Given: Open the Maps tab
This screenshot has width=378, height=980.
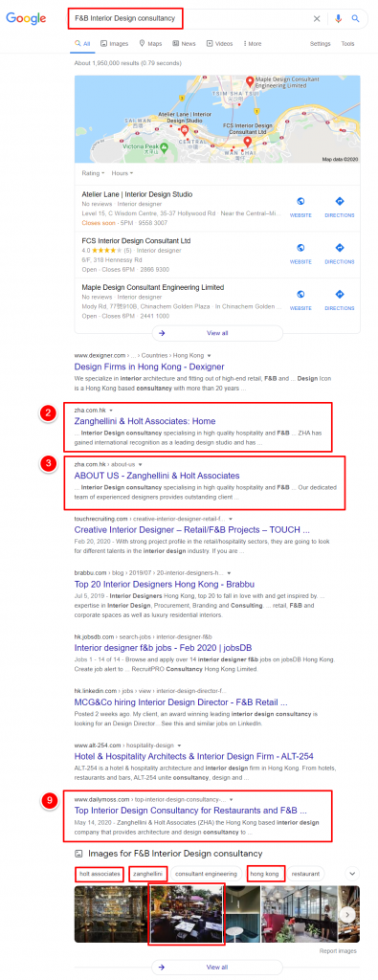Looking at the screenshot, I should 150,44.
